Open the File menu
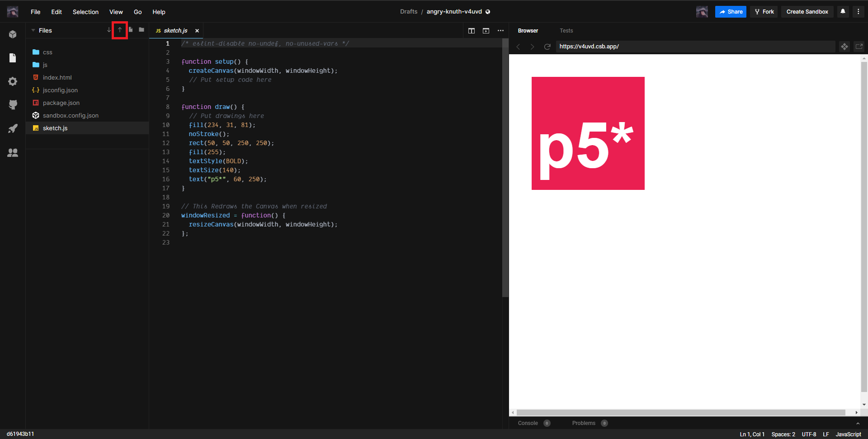 (36, 12)
